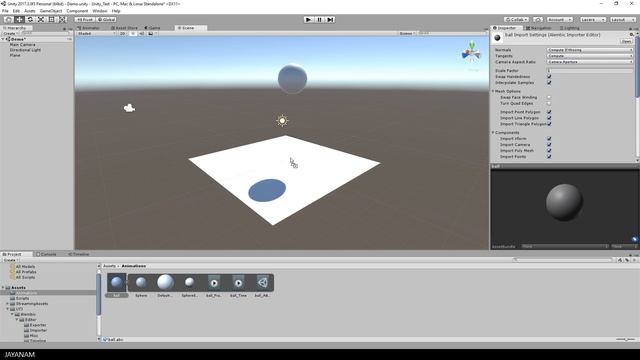Select the Rotate tool in the toolbar
The height and width of the screenshot is (360, 640).
30,20
